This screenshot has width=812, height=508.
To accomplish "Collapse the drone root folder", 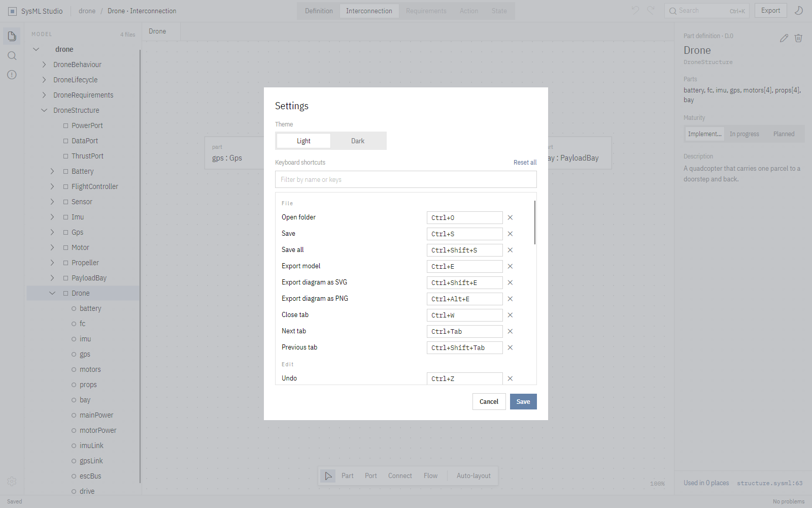I will click(x=36, y=49).
